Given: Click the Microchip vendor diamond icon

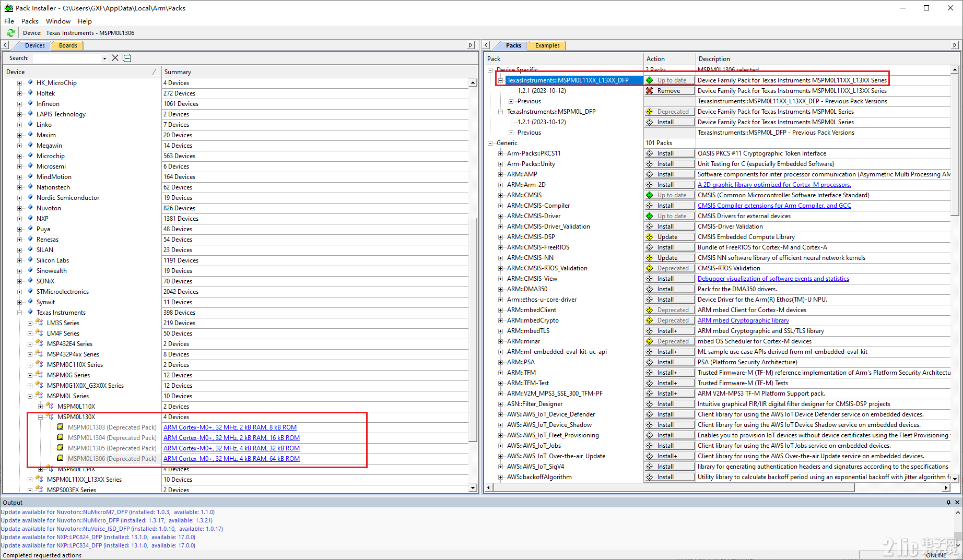Looking at the screenshot, I should point(30,156).
